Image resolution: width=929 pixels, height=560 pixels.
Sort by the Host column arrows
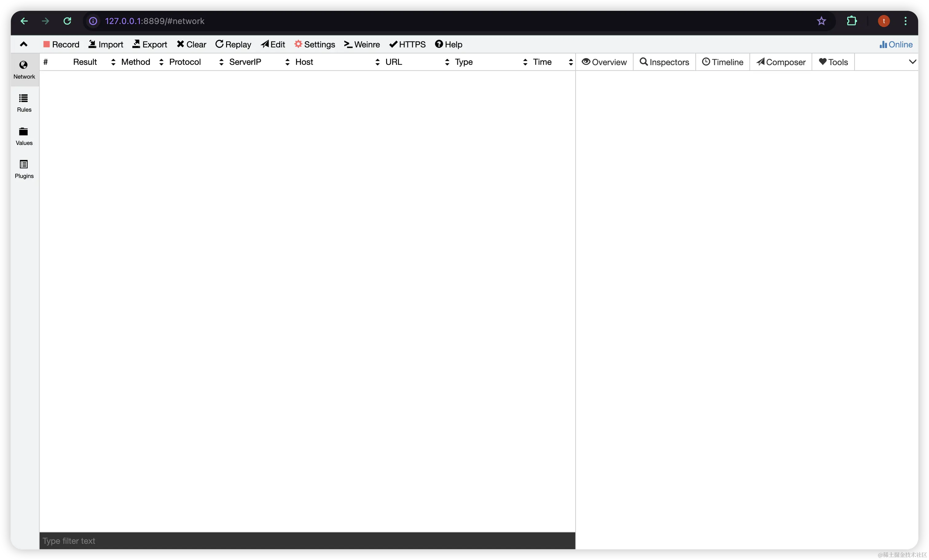[x=377, y=62]
